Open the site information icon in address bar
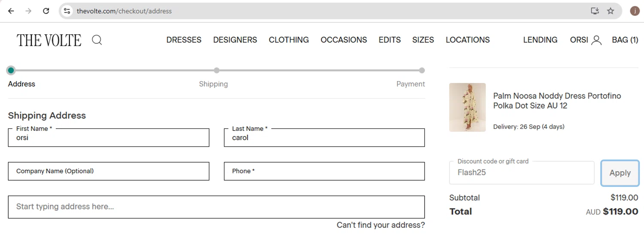Screen dimensions: 644x236 coord(67,11)
